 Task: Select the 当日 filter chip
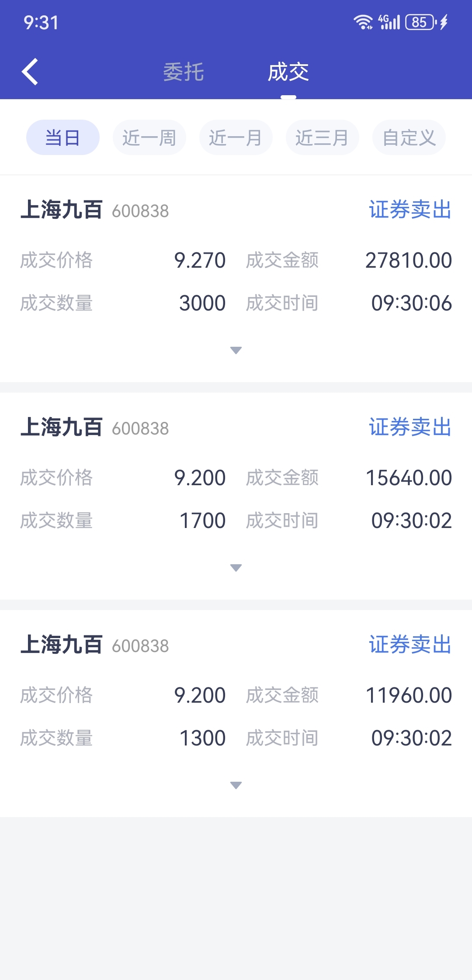[x=63, y=138]
